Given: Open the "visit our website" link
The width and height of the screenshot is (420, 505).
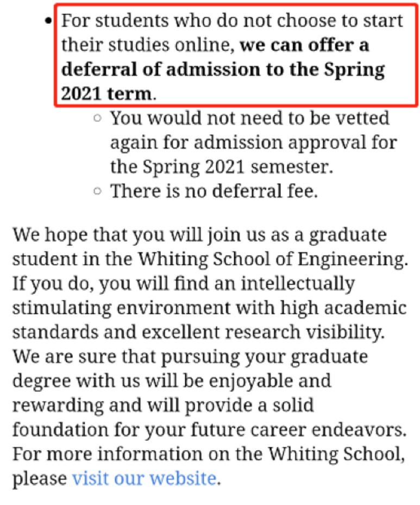Looking at the screenshot, I should coord(144,478).
